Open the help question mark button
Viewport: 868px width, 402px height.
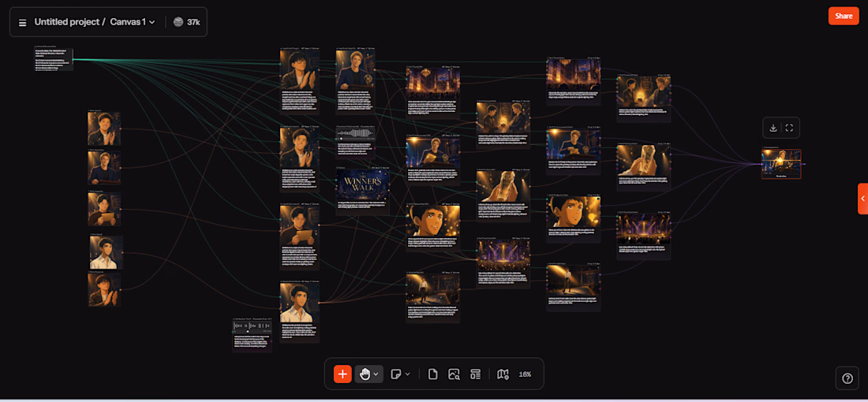(x=847, y=378)
